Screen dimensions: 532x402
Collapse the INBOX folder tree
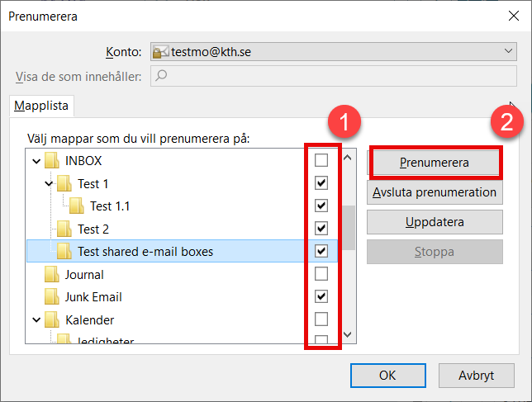(36, 160)
